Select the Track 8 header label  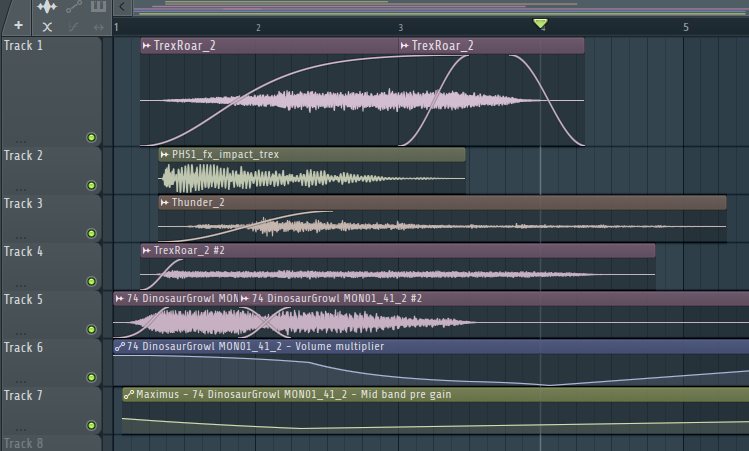(x=23, y=443)
